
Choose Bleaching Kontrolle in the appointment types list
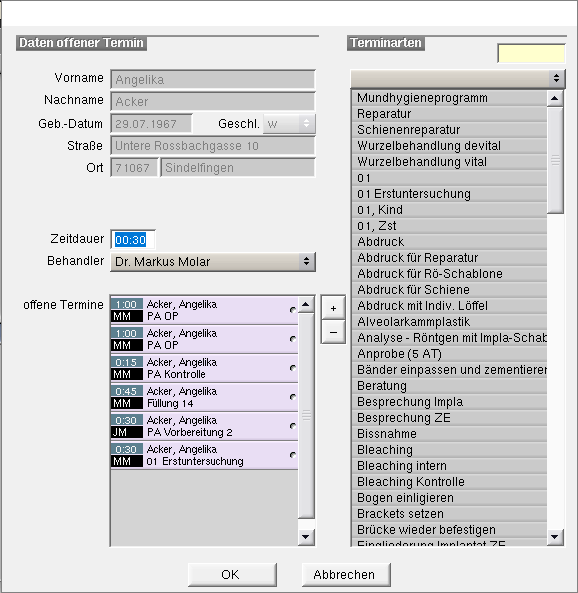coord(449,482)
